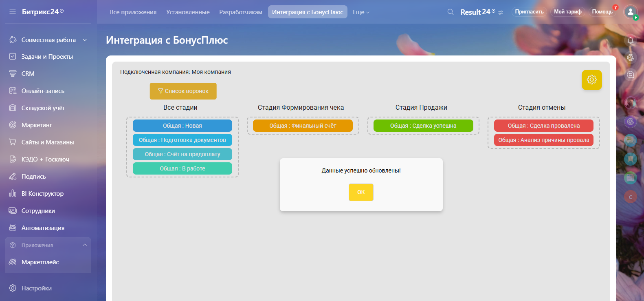Click the Подключенная компания: Моя компания text
This screenshot has height=301, width=644.
176,72
